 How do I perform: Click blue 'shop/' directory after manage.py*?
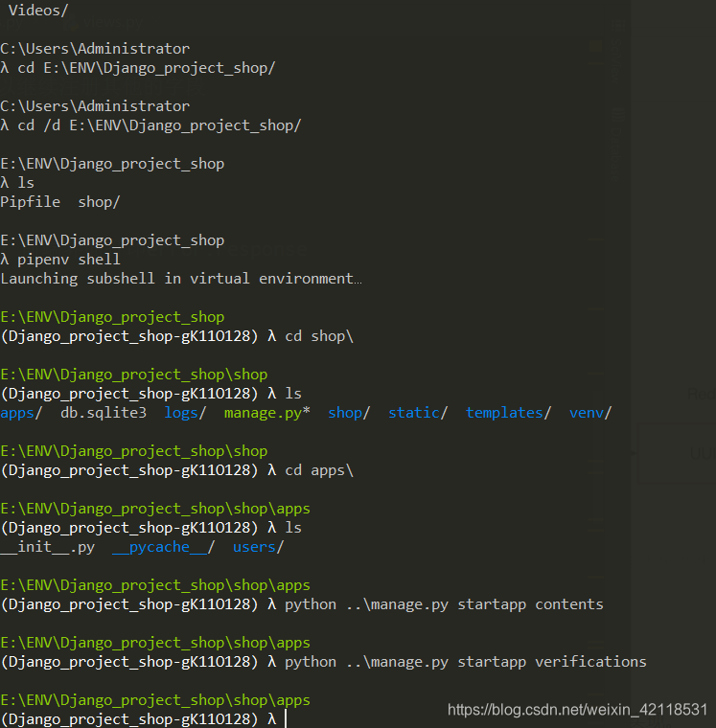349,413
